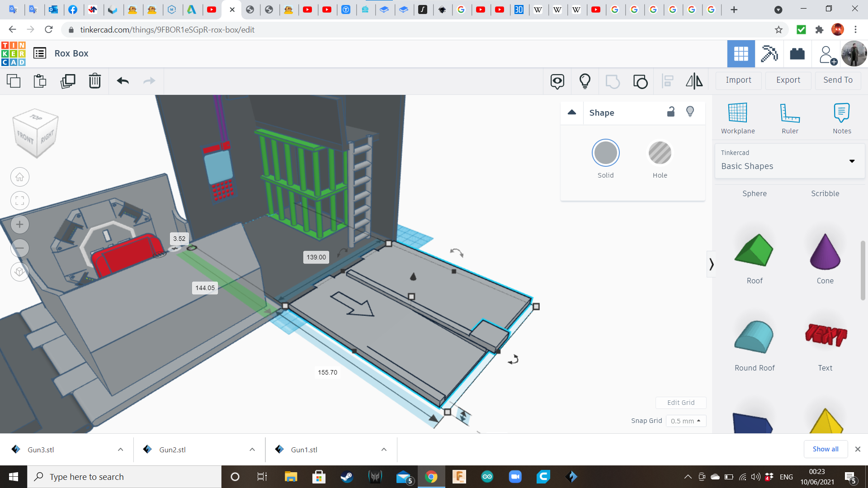Click the Import button
Viewport: 868px width, 488px height.
click(738, 80)
